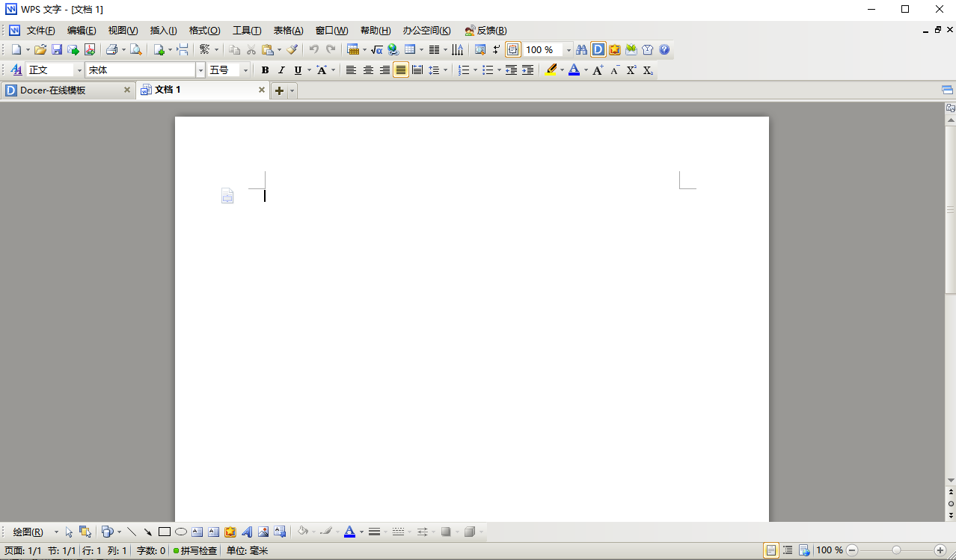956x560 pixels.
Task: Choose the Select Objects pointer tool
Action: (69, 532)
